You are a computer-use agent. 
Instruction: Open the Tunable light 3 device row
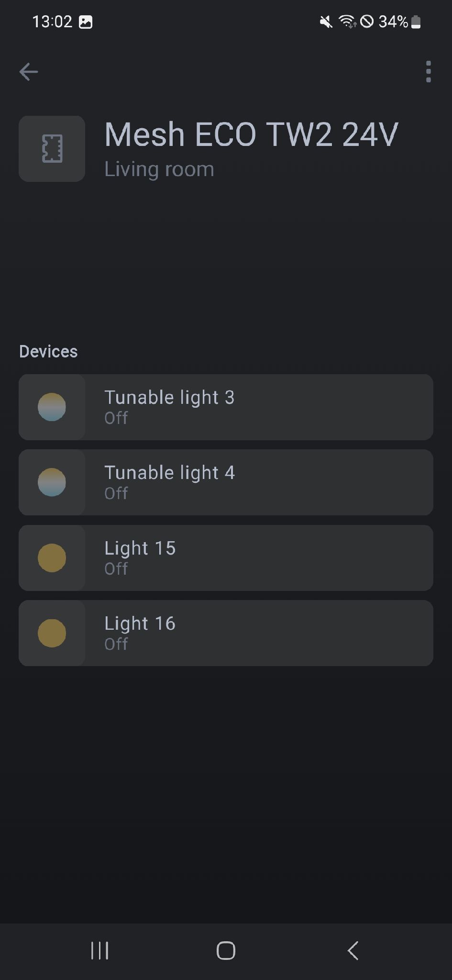[x=258, y=407]
